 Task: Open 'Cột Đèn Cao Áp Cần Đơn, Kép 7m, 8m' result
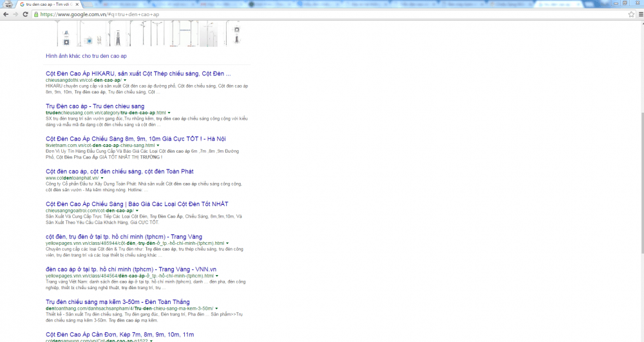click(120, 335)
